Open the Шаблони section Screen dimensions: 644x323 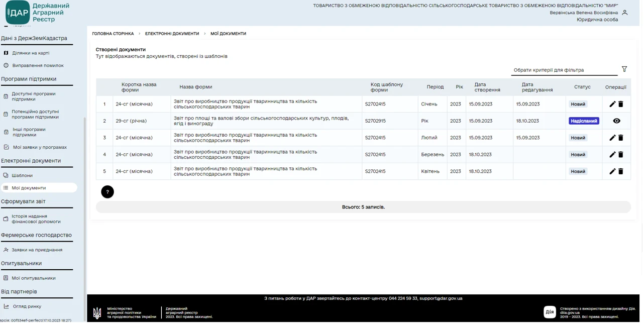pos(22,176)
